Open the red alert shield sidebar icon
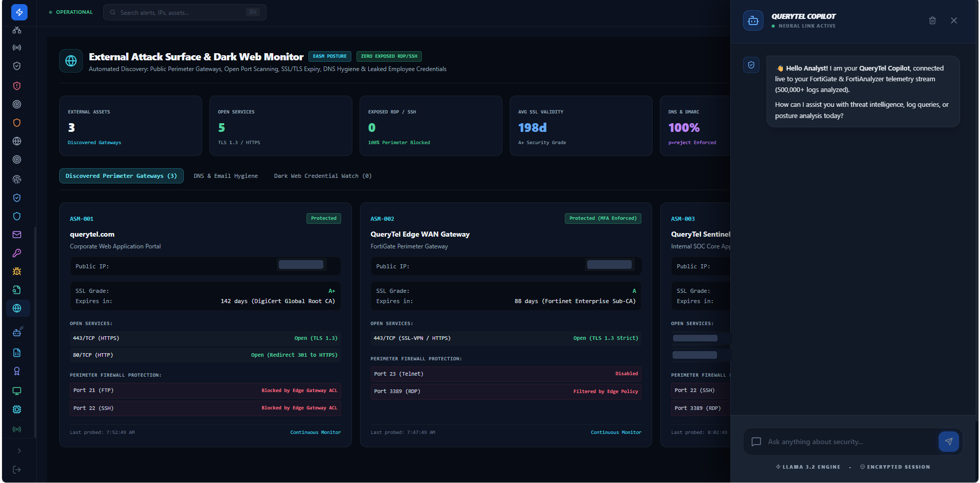The height and width of the screenshot is (483, 980). pyautogui.click(x=17, y=86)
